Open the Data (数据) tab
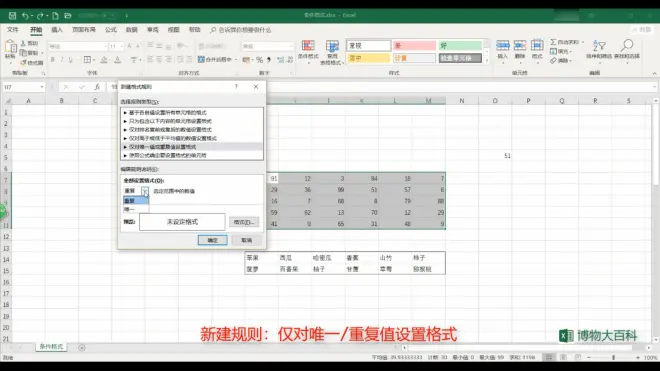The width and height of the screenshot is (660, 371). pos(132,30)
